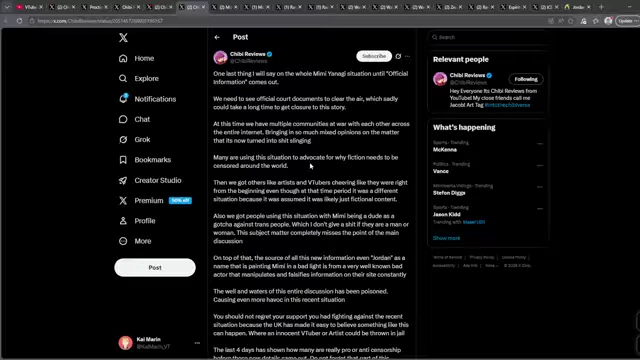The height and width of the screenshot is (360, 640).
Task: Open the blue link after 'Trending with'
Action: pos(474,222)
